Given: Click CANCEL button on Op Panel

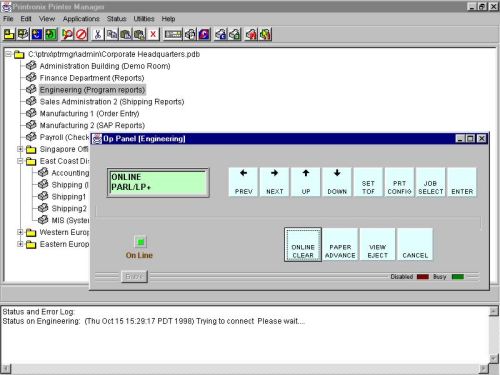Looking at the screenshot, I should 415,245.
